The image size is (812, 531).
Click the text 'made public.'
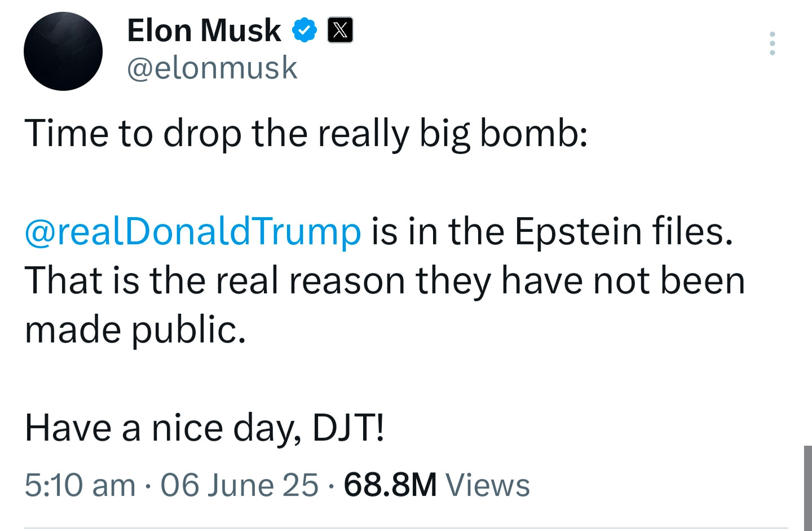click(135, 330)
